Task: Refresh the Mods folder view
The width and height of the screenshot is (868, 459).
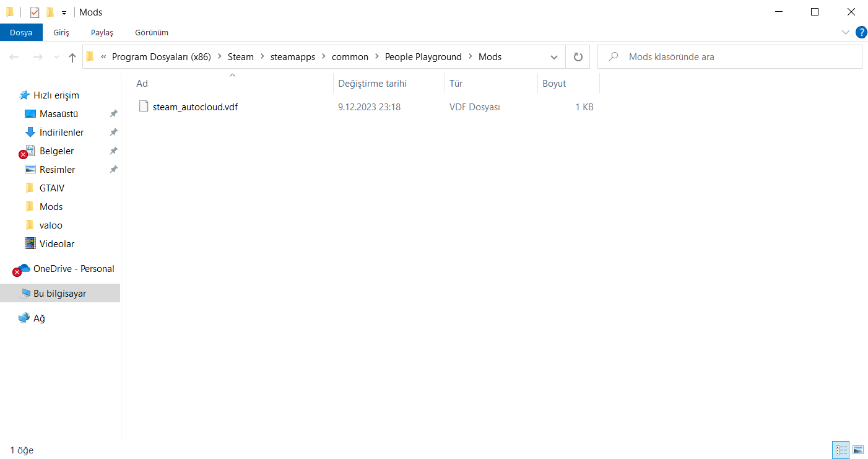Action: 578,57
